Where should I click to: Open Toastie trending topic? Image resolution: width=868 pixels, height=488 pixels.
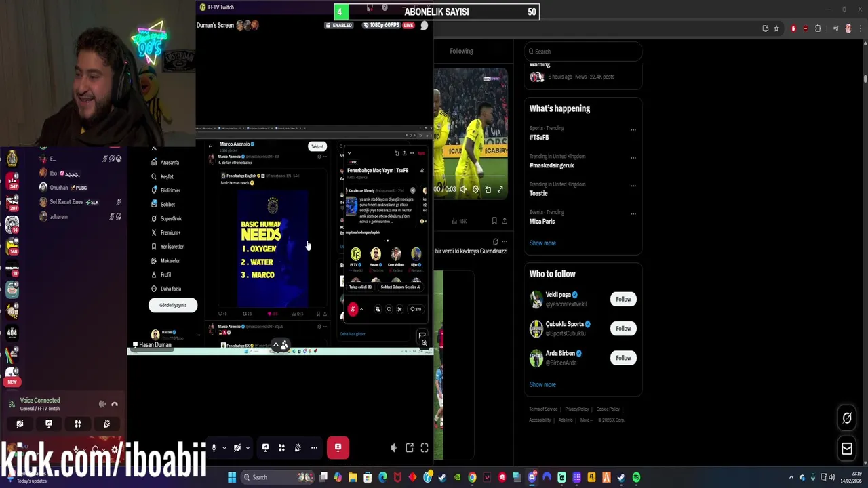click(538, 193)
